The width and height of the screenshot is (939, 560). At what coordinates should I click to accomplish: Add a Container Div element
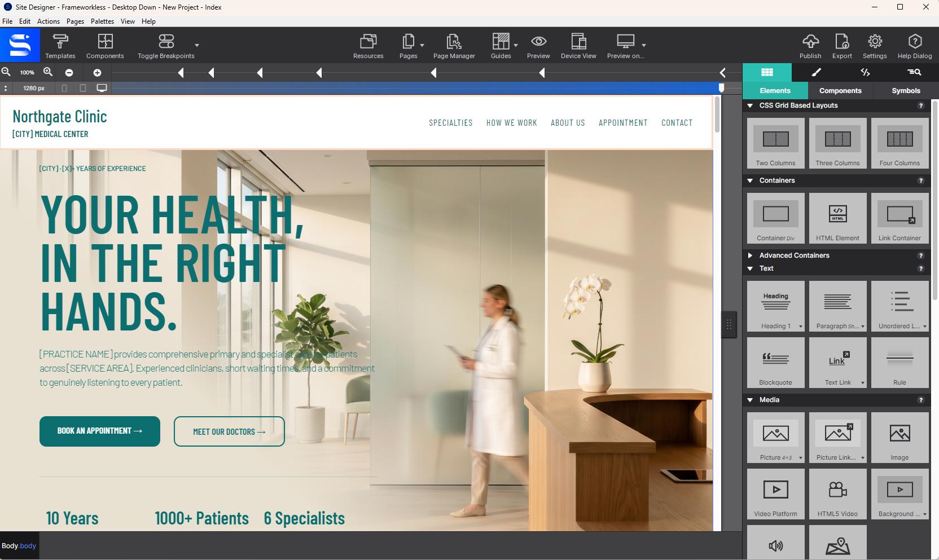click(775, 218)
